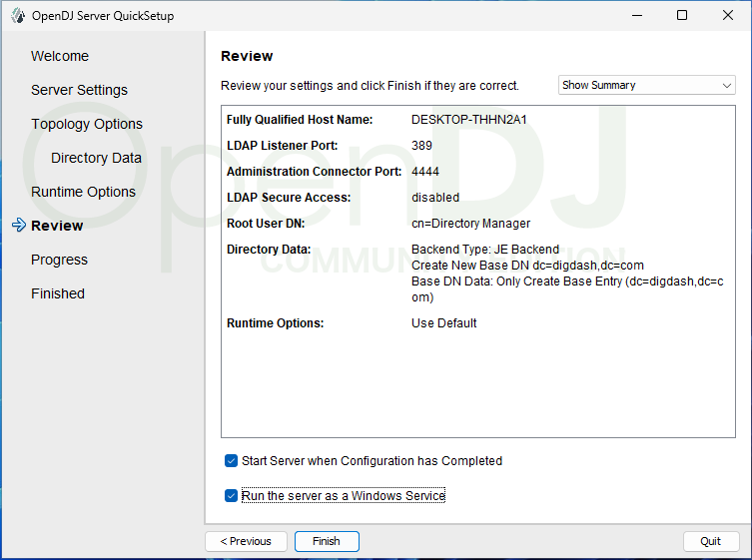Select Server Settings in the sidebar
Image resolution: width=752 pixels, height=560 pixels.
(x=79, y=90)
